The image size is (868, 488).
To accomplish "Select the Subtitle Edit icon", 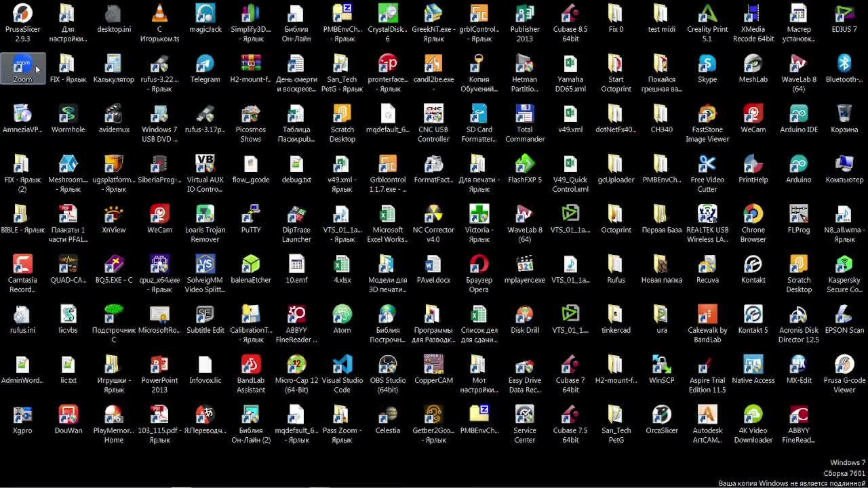I will 205,314.
